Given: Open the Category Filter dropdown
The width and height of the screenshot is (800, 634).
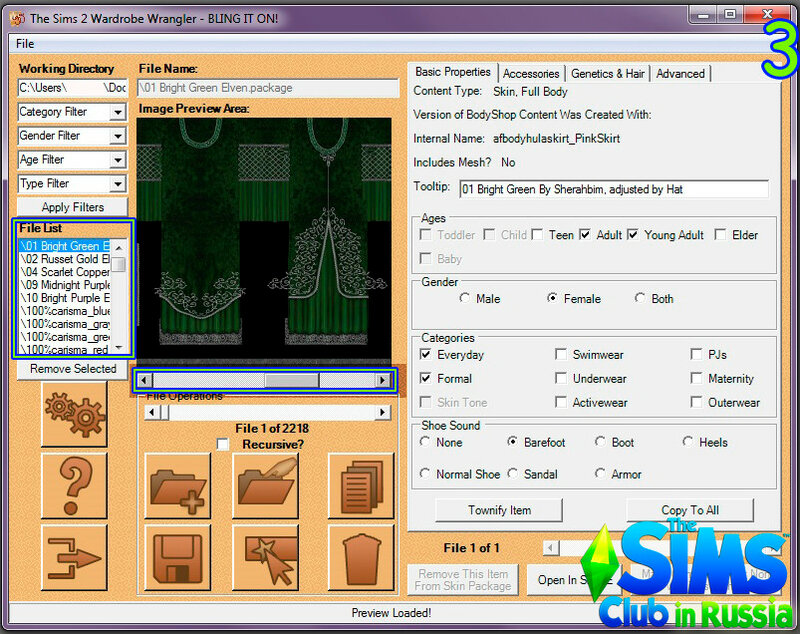Looking at the screenshot, I should point(118,112).
